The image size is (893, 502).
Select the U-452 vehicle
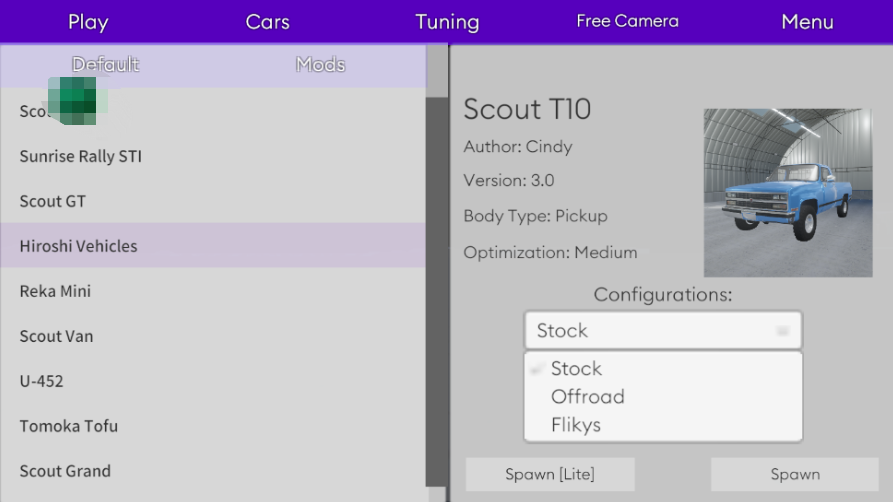42,381
